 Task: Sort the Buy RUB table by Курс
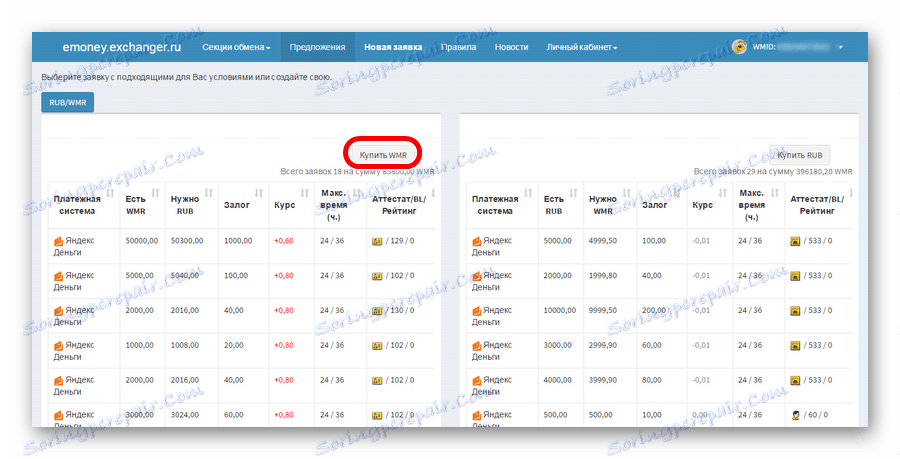click(x=723, y=192)
